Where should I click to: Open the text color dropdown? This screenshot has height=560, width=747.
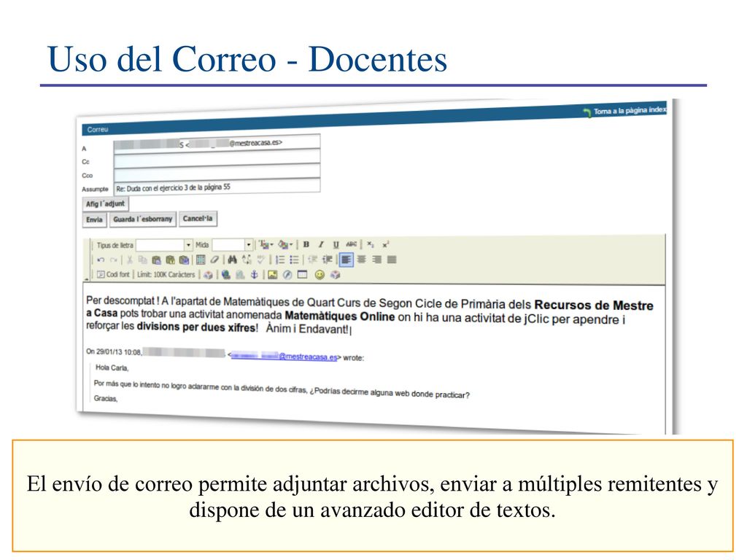click(x=266, y=245)
